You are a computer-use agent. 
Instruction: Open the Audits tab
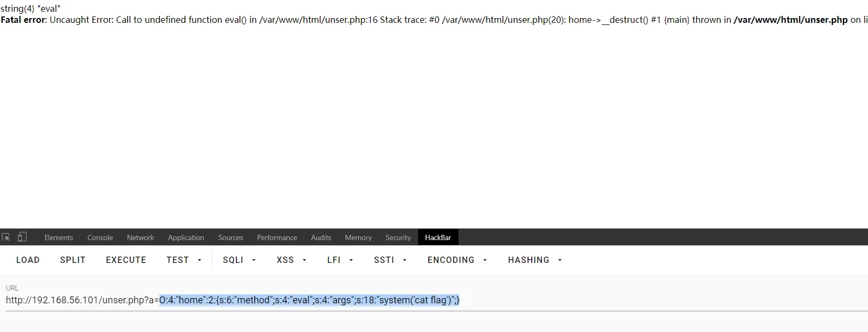tap(321, 237)
